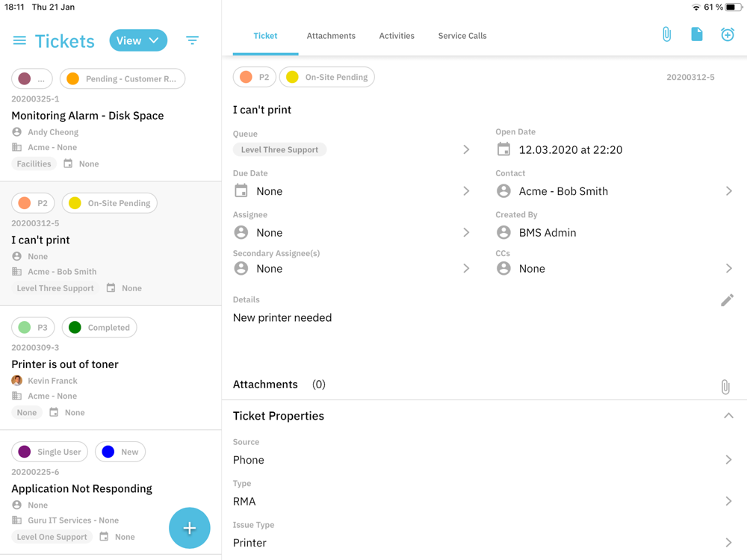747x560 pixels.
Task: Tap BMS Admin created by value
Action: click(548, 233)
